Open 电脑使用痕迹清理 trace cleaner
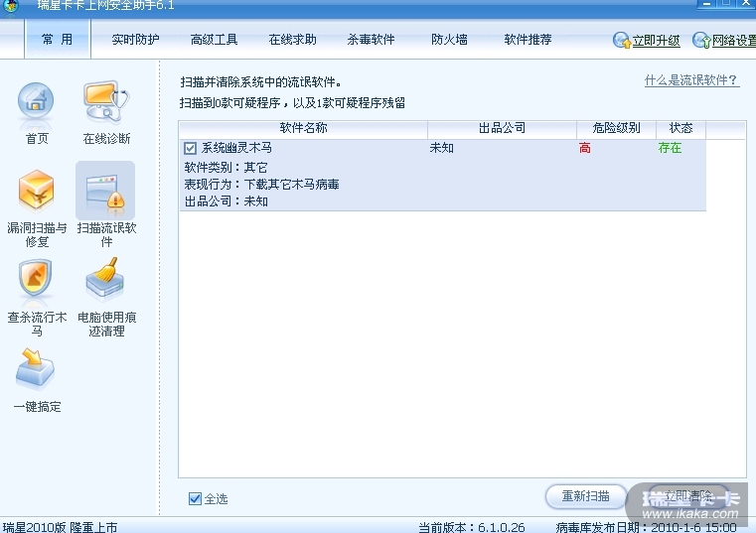The height and width of the screenshot is (533, 756). [x=105, y=280]
